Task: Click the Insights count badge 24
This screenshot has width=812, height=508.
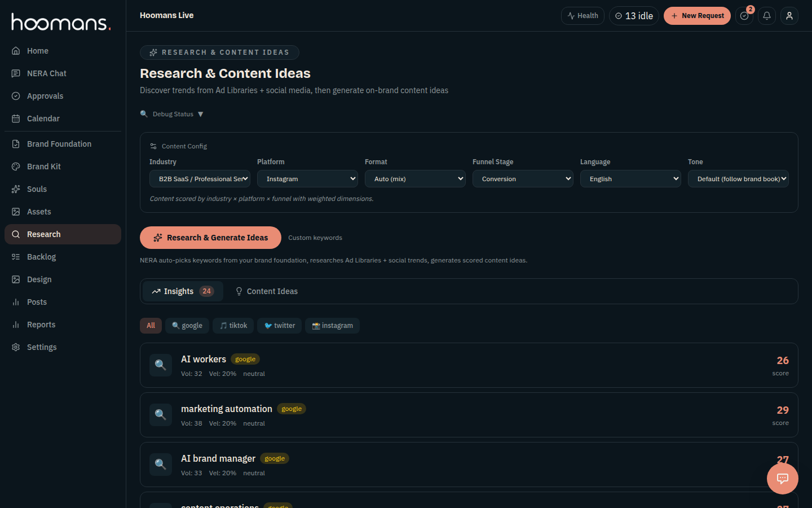Action: tap(207, 291)
